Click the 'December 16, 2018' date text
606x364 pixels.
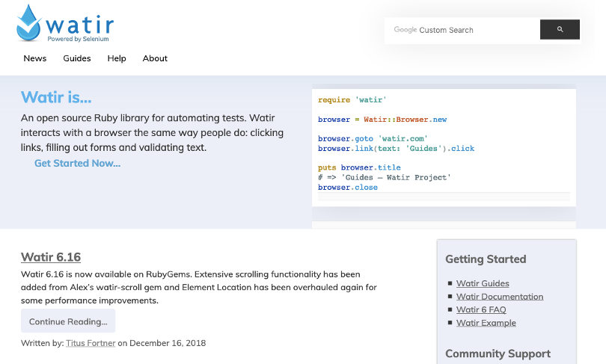coord(168,343)
